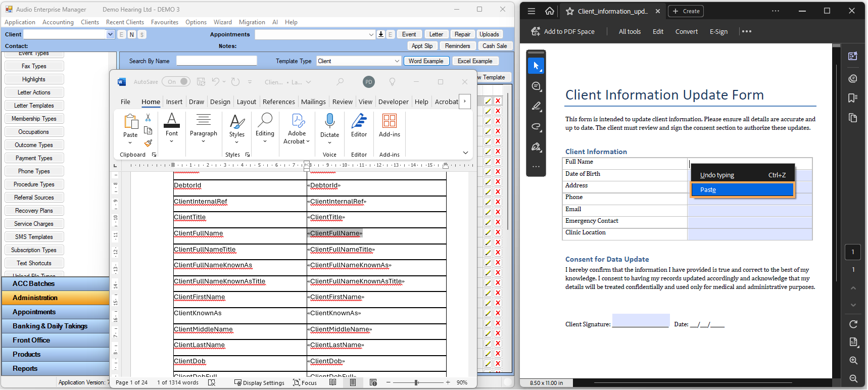Open the Appointments combo box dropdown

coord(371,34)
